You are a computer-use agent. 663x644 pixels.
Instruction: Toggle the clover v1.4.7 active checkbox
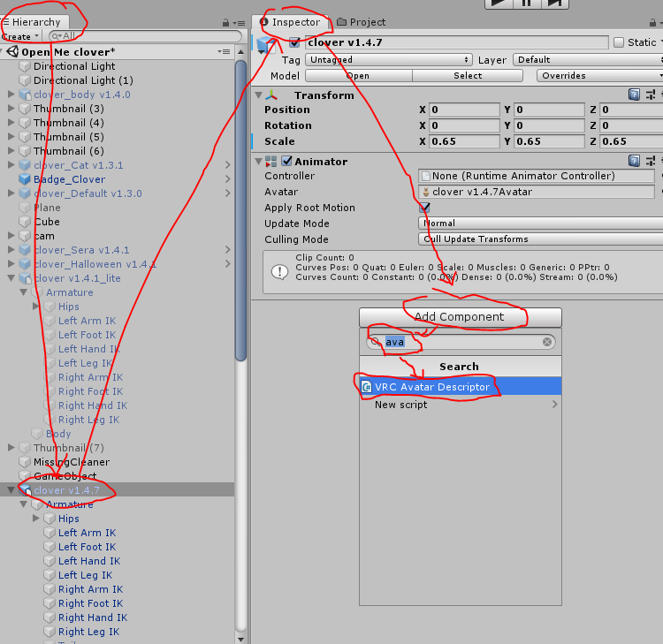294,42
